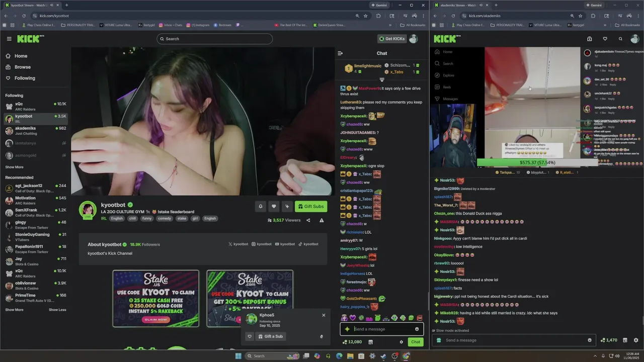Open kyootbot's X profile link
The image size is (644, 362).
238,244
